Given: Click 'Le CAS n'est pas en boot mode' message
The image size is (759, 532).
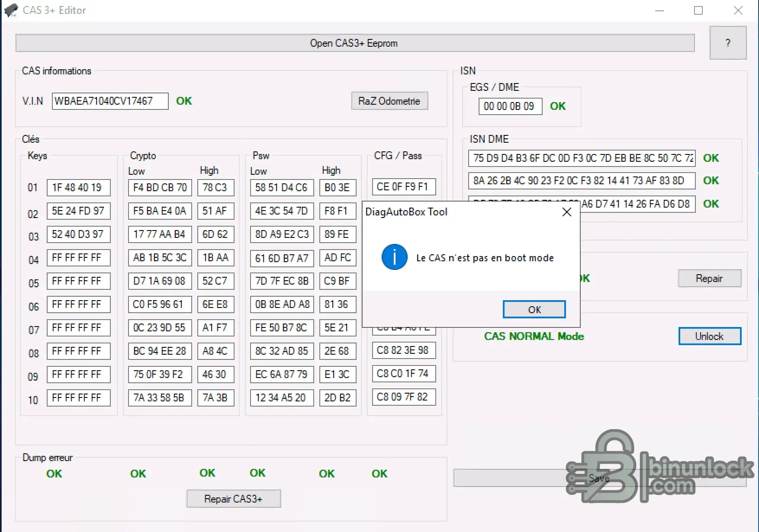Looking at the screenshot, I should [x=485, y=258].
